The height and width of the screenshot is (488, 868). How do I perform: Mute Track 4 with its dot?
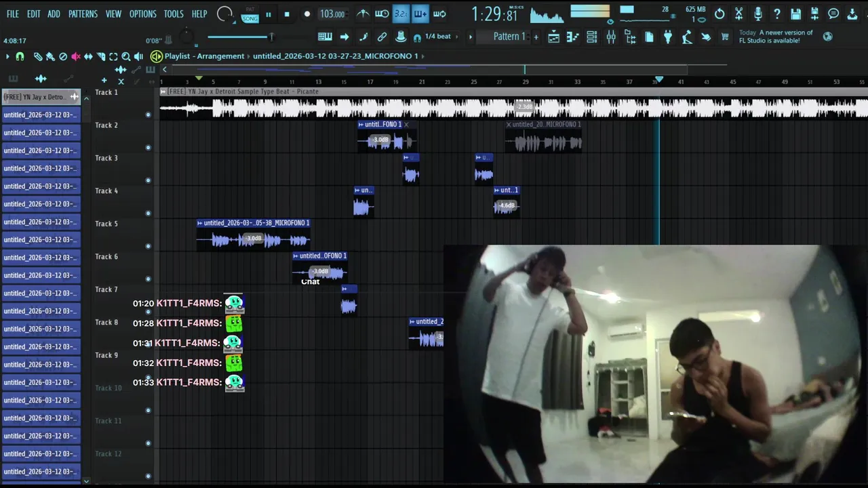pos(148,213)
